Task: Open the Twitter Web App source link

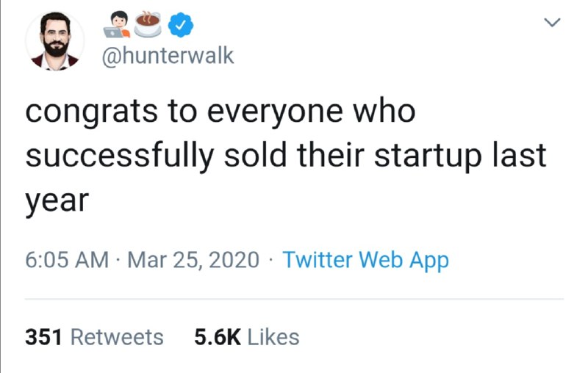Action: pos(365,260)
